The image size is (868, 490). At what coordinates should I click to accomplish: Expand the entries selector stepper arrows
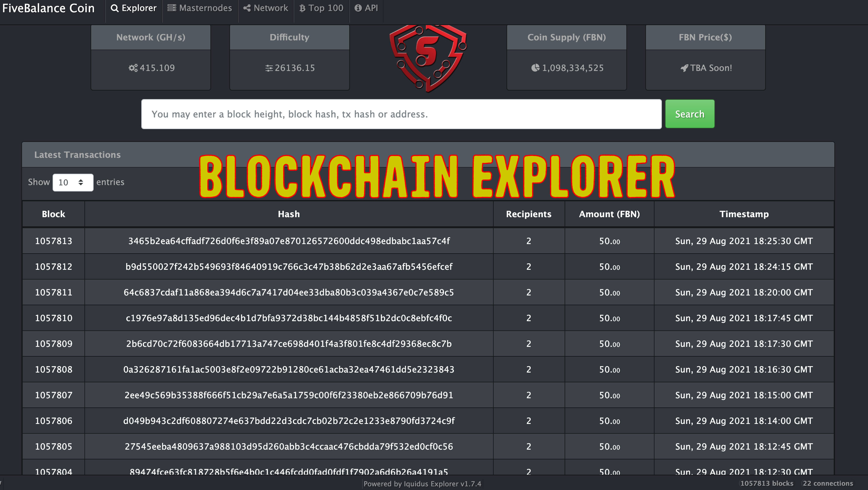point(80,182)
